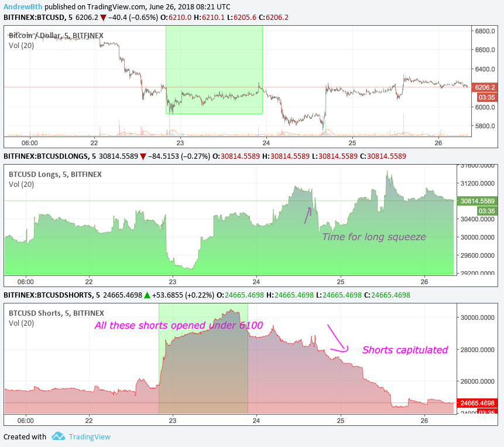Screen dimensions: 504x447
Task: Click 'Vol (20)' in the Longs chart
Action: 21,185
